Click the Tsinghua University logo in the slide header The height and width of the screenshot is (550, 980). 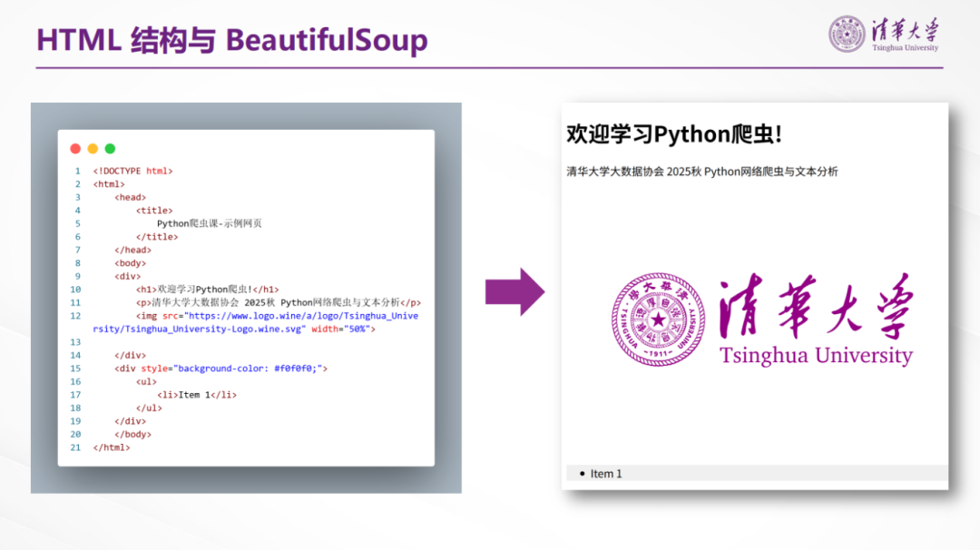click(884, 34)
